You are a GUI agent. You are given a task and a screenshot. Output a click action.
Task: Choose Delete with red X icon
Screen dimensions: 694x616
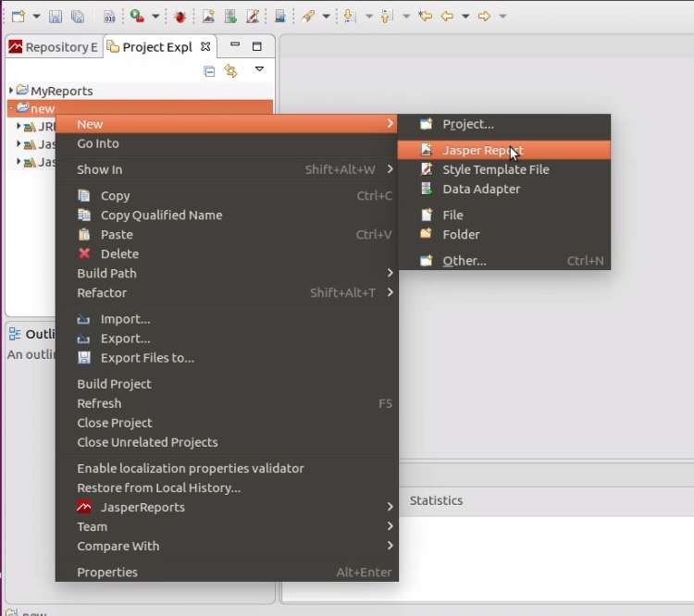point(227,254)
